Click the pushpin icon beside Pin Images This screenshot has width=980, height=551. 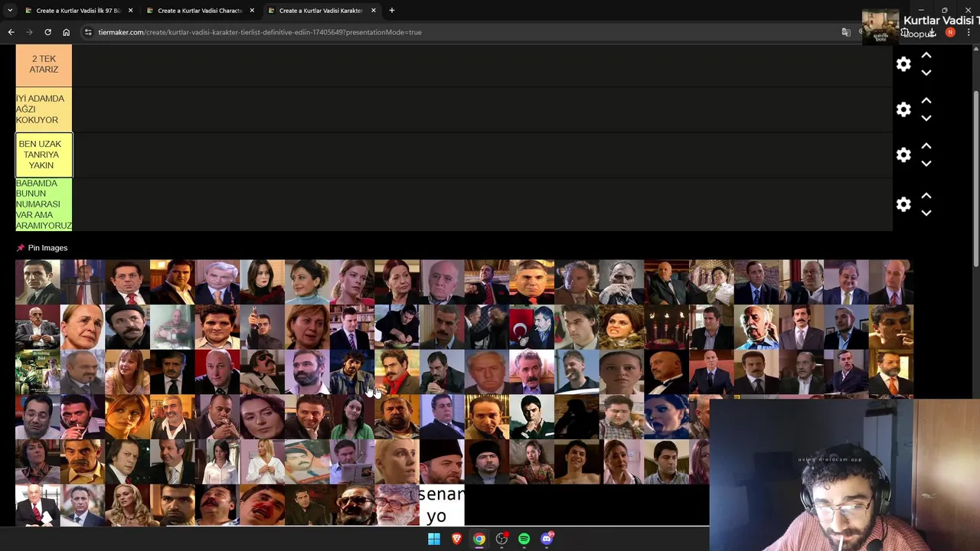point(21,248)
